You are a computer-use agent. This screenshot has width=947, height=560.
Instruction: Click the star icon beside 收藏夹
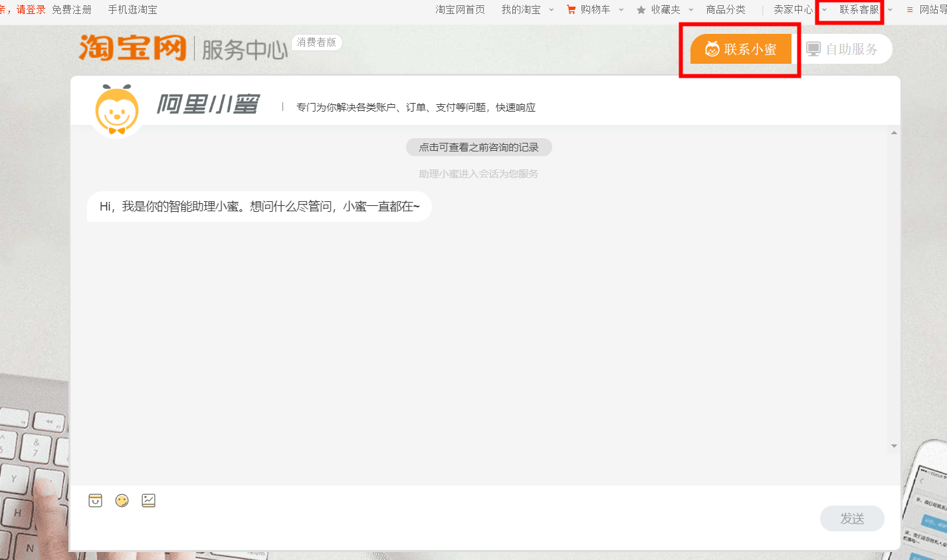640,9
